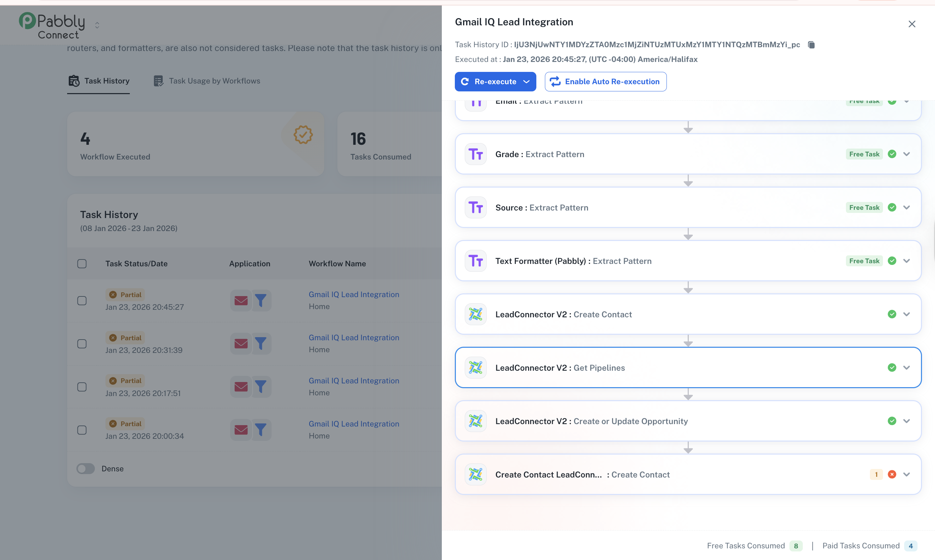Click the account switcher arrows beside Pabbly logo
This screenshot has width=935, height=560.
(x=97, y=25)
